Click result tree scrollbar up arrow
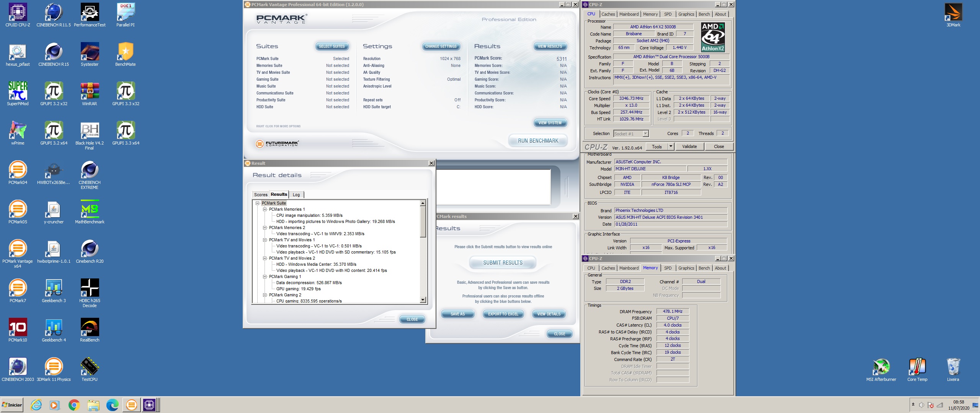 pyautogui.click(x=423, y=203)
